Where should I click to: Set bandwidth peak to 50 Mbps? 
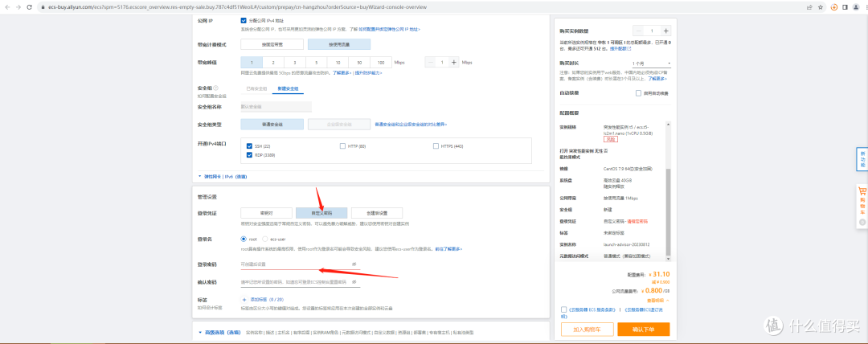coord(359,63)
